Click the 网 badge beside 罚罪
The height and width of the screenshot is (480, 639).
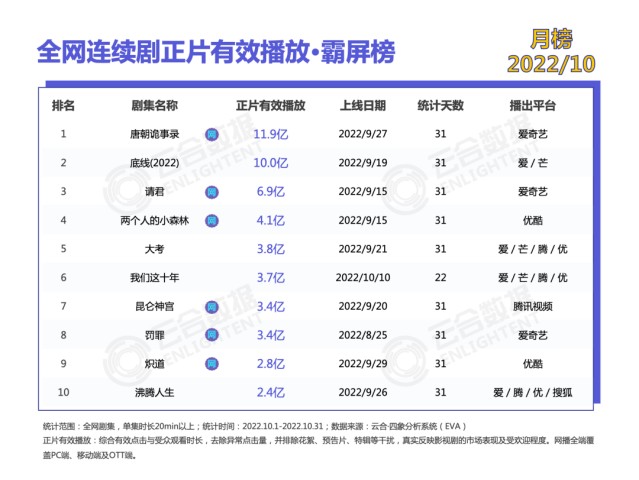(x=211, y=335)
